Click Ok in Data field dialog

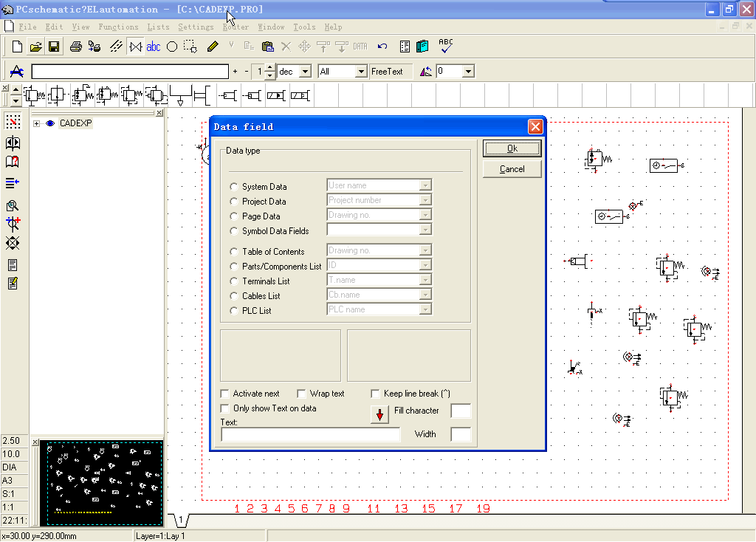(512, 148)
